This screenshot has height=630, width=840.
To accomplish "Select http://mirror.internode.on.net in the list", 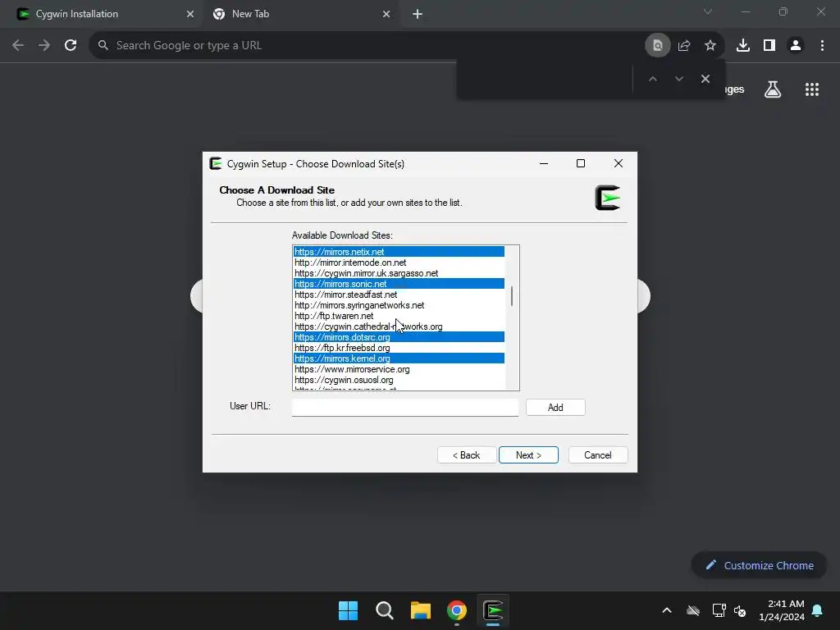I will click(399, 262).
